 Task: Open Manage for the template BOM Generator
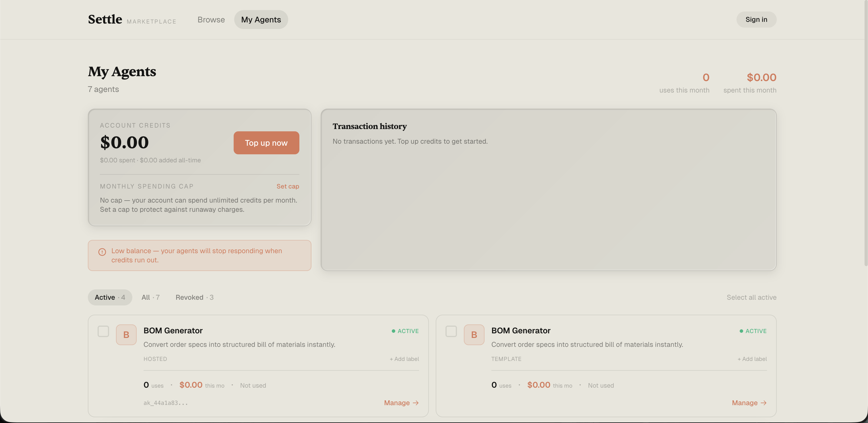pyautogui.click(x=749, y=402)
